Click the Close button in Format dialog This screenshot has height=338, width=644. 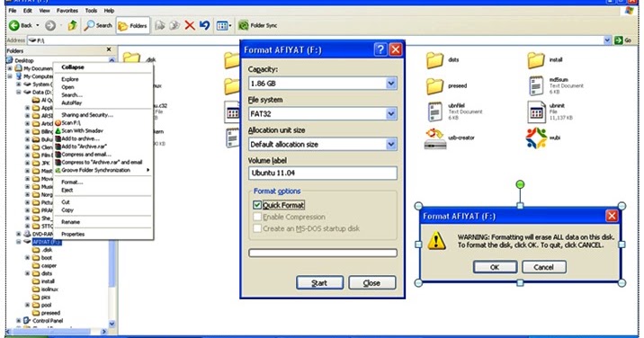(x=371, y=282)
